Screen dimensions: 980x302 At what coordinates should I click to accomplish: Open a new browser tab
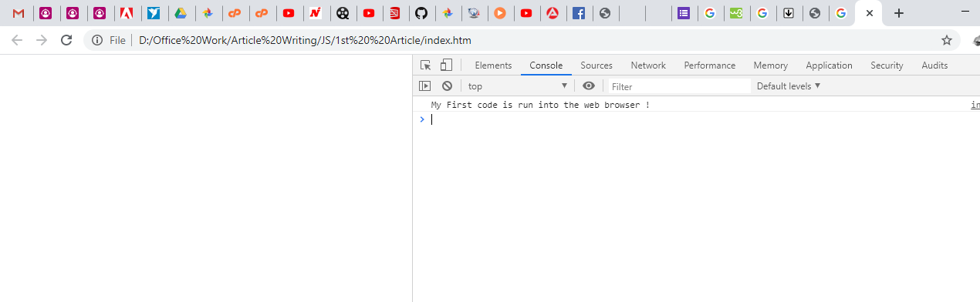(x=899, y=13)
